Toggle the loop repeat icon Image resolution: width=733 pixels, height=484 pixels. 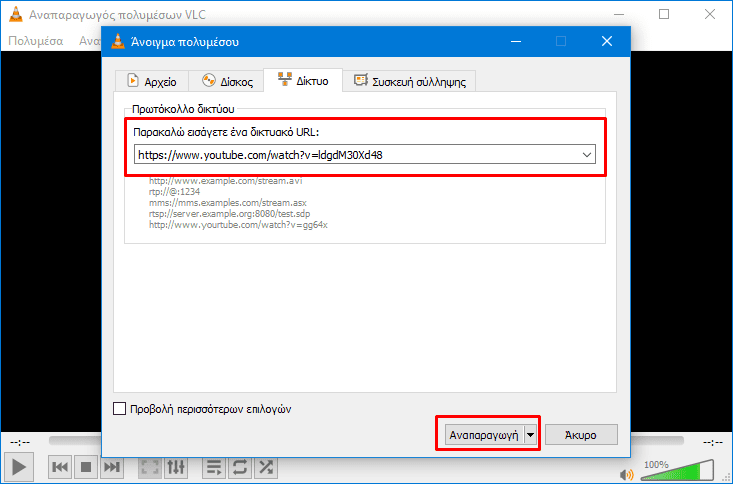pos(240,467)
